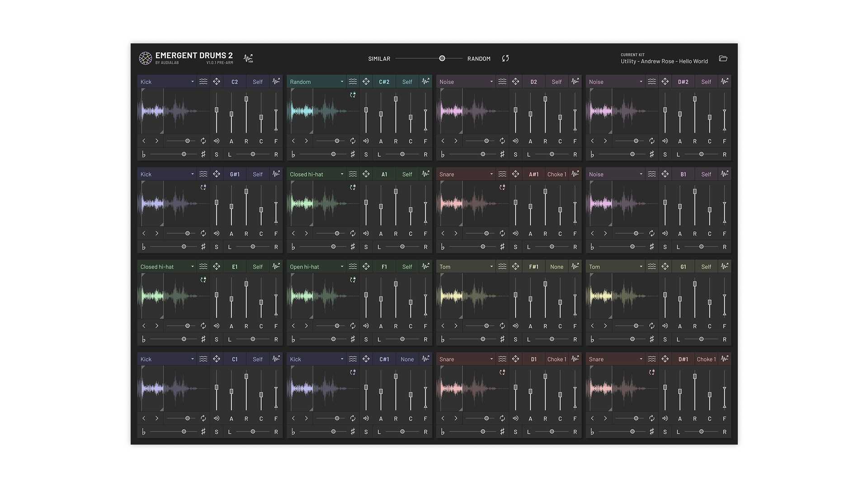Go to the next sample on the F#1 Tom pad
The image size is (868, 488).
456,326
